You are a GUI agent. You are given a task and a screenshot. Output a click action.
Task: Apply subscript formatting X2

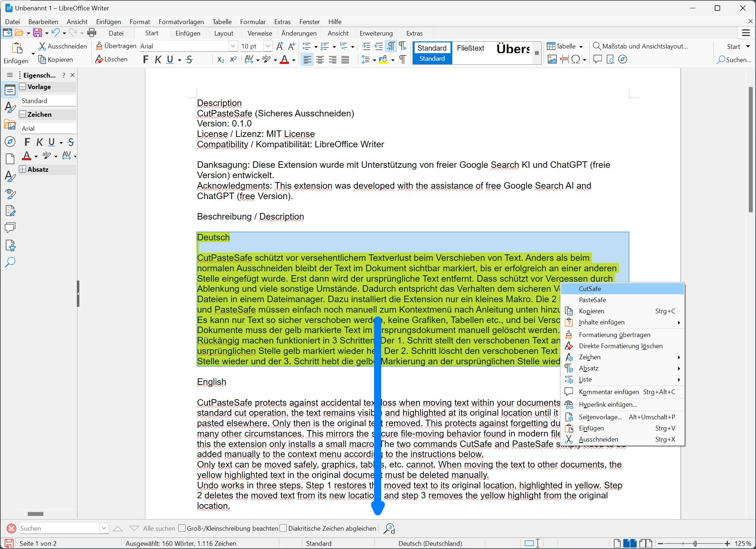(x=221, y=59)
